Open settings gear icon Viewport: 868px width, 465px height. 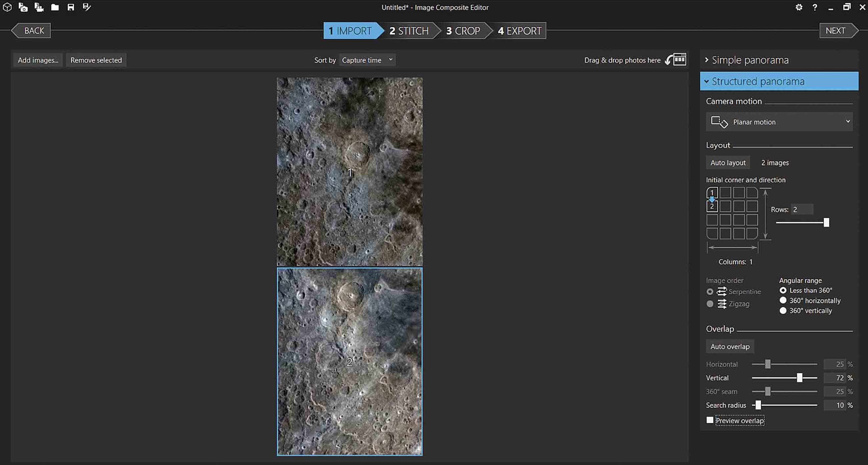tap(799, 7)
